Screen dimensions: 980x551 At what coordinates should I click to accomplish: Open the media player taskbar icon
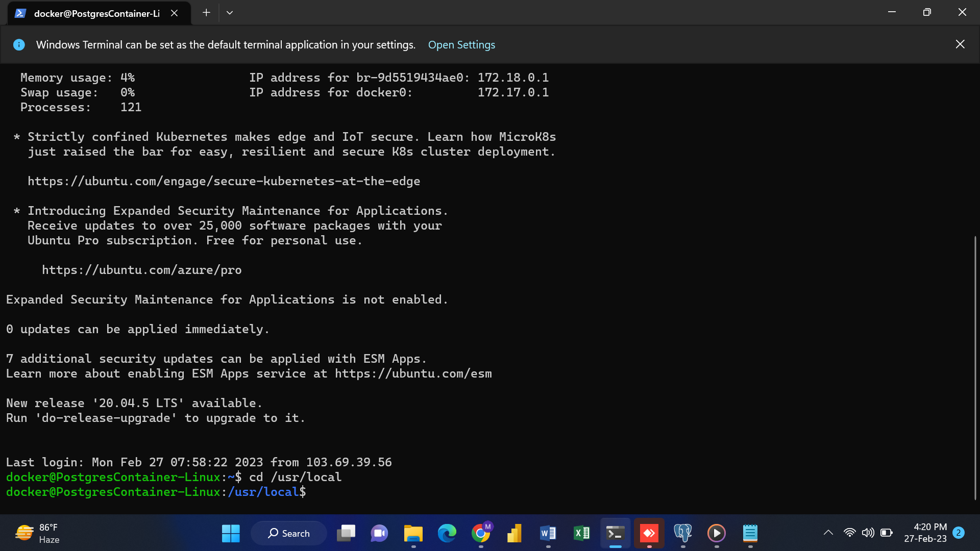[x=717, y=533]
